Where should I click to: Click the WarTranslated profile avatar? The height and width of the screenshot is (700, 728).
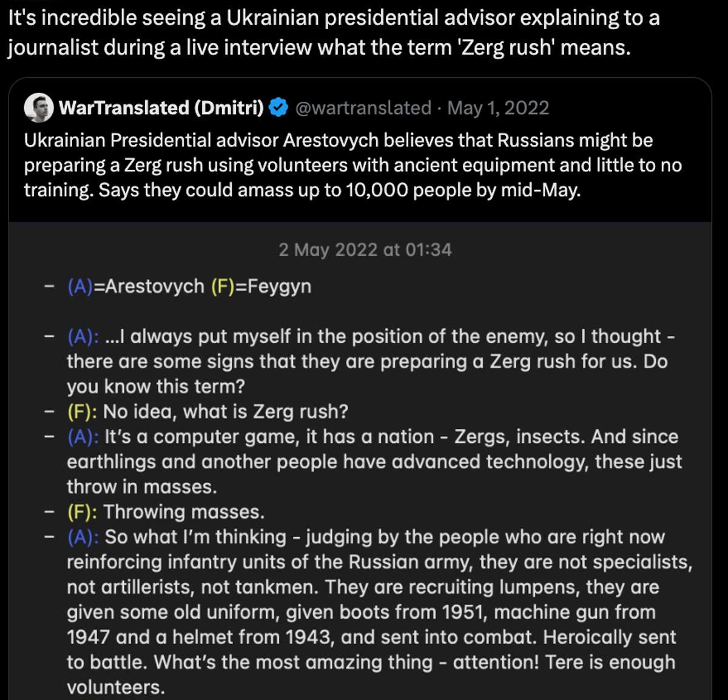point(39,108)
